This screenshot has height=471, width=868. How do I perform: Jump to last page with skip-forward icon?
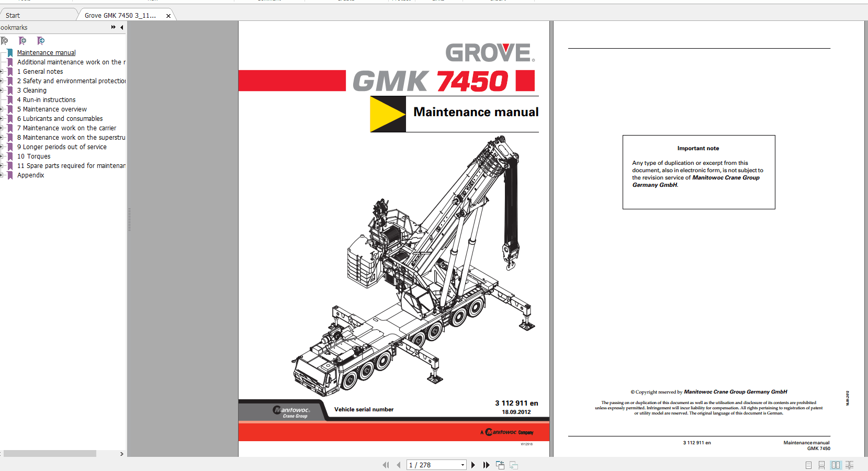486,465
